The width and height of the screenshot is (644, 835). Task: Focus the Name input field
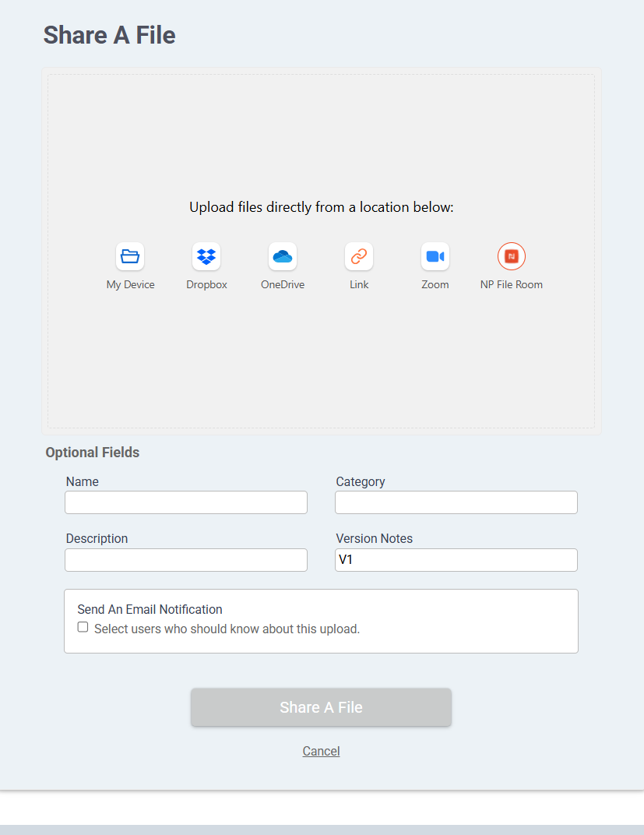tap(186, 502)
